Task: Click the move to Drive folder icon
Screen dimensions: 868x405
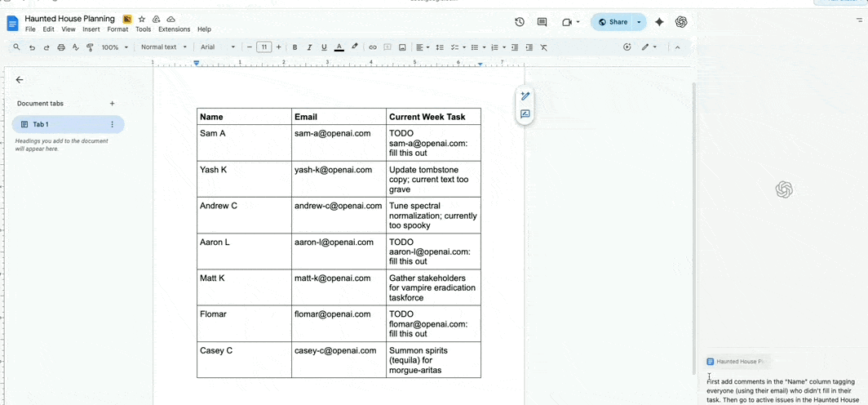Action: click(156, 19)
